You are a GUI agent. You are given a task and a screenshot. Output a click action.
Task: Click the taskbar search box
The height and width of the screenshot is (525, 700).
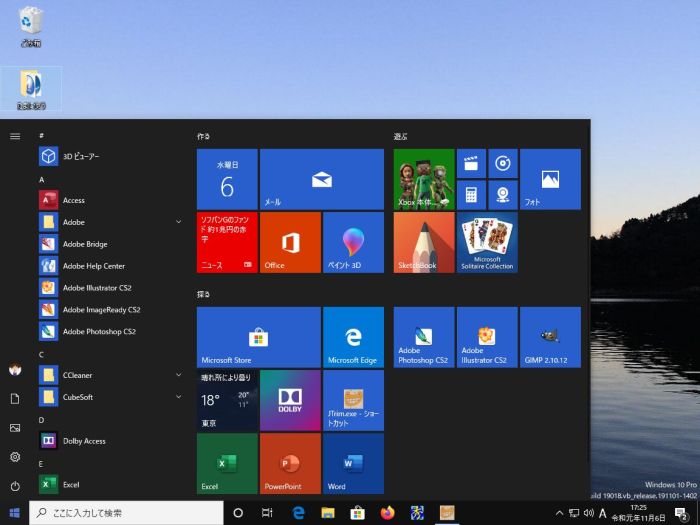point(126,513)
